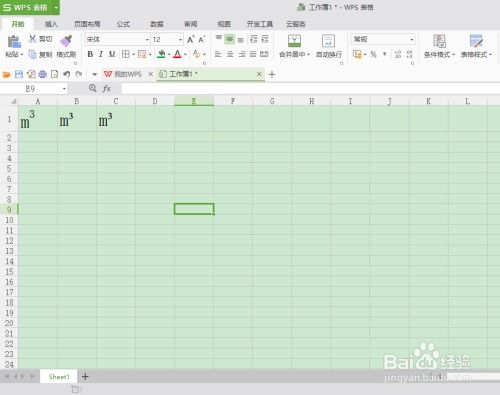
Task: Apply cell borders icon
Action: [125, 54]
